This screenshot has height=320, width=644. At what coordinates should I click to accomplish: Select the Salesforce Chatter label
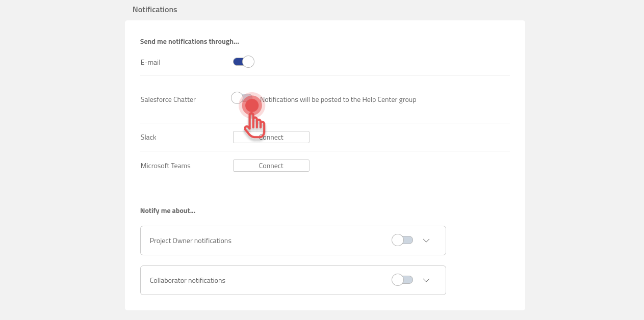point(168,99)
